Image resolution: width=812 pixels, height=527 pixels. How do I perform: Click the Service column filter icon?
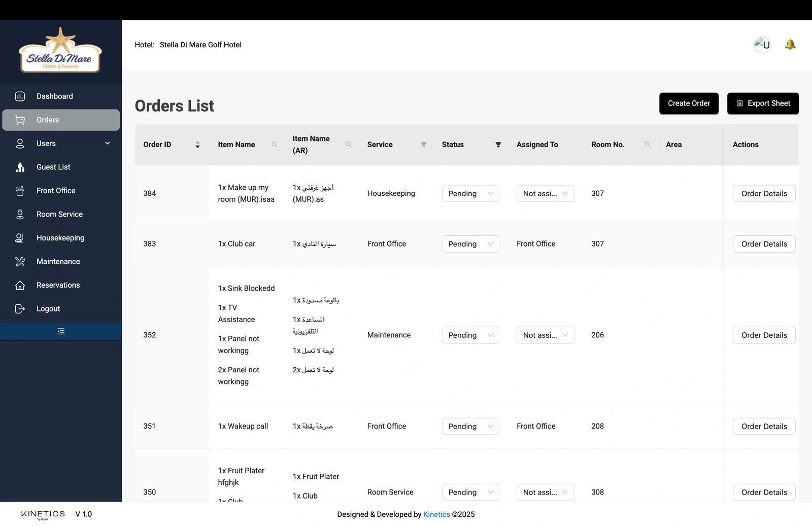point(423,145)
